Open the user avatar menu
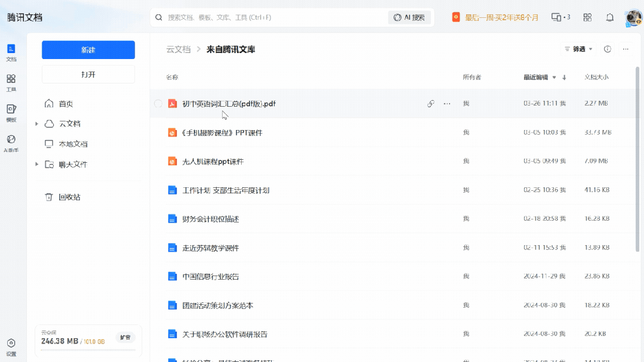The height and width of the screenshot is (362, 644). point(633,18)
